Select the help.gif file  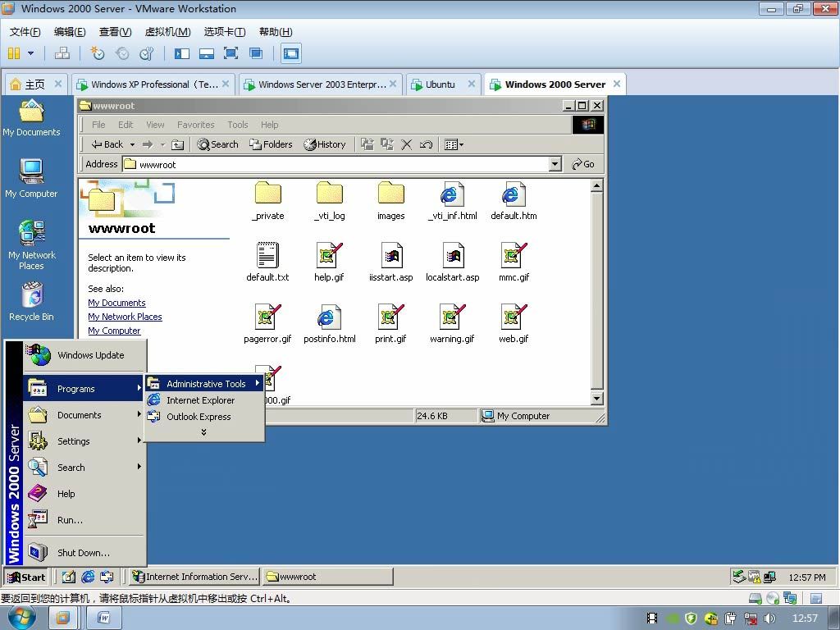tap(329, 262)
